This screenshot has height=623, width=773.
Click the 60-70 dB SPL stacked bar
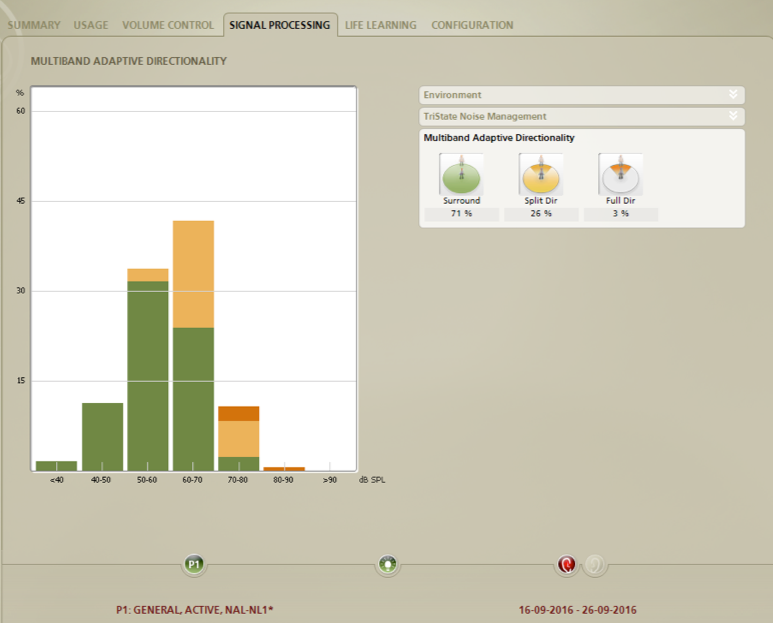click(x=193, y=346)
